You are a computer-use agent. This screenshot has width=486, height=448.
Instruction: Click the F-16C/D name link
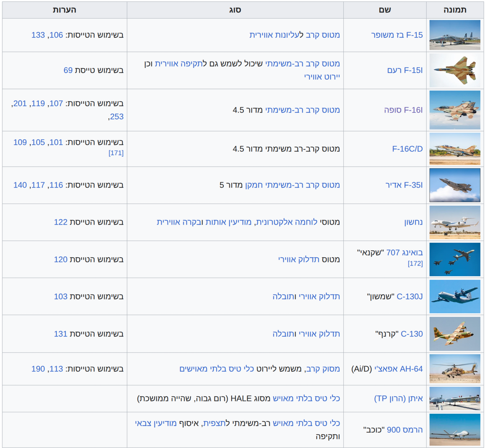407,149
